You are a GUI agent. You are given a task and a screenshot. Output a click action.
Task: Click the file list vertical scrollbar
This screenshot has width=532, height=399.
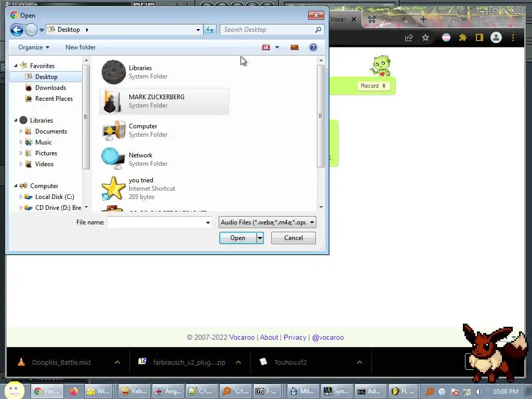click(321, 116)
